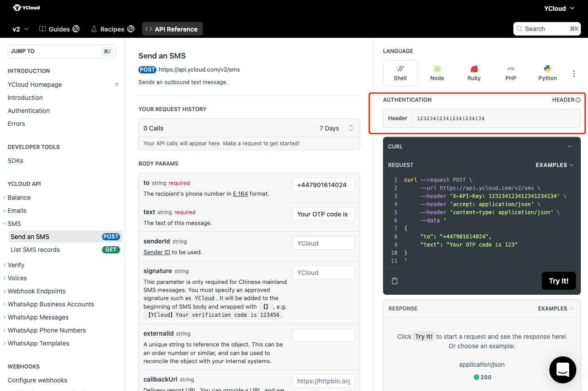
Task: Click the signature input field
Action: [324, 273]
